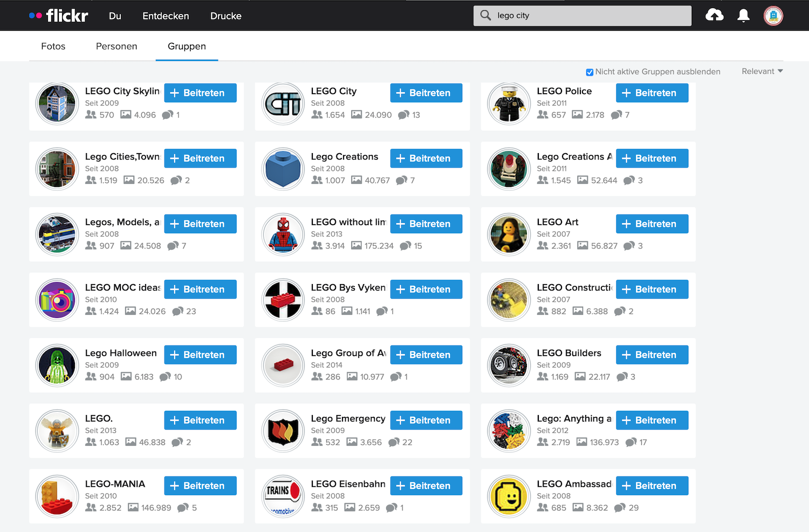Open the LEGO City group CITY logo avatar
Image resolution: width=809 pixels, height=532 pixels.
pyautogui.click(x=283, y=103)
